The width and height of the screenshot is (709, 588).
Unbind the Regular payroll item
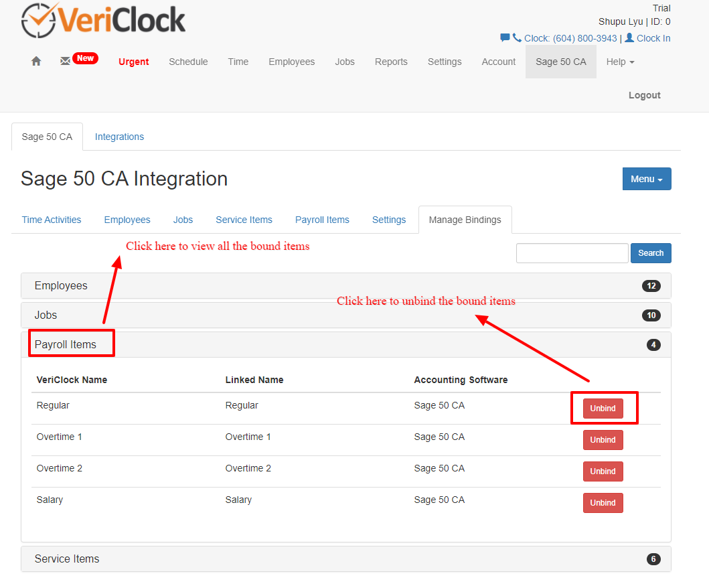[x=603, y=409]
